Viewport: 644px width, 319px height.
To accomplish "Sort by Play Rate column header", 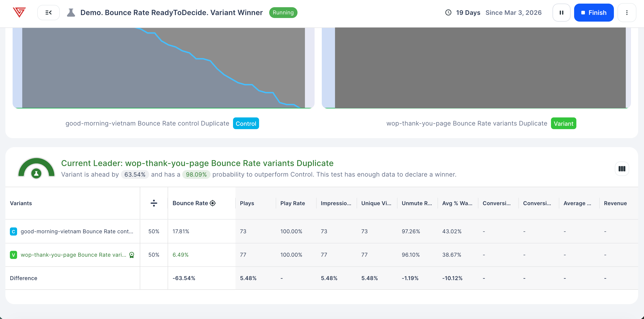I will [x=292, y=203].
